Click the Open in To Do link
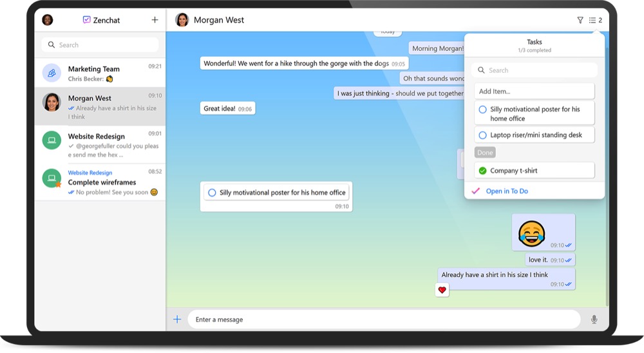Image resolution: width=644 pixels, height=353 pixels. [x=507, y=191]
